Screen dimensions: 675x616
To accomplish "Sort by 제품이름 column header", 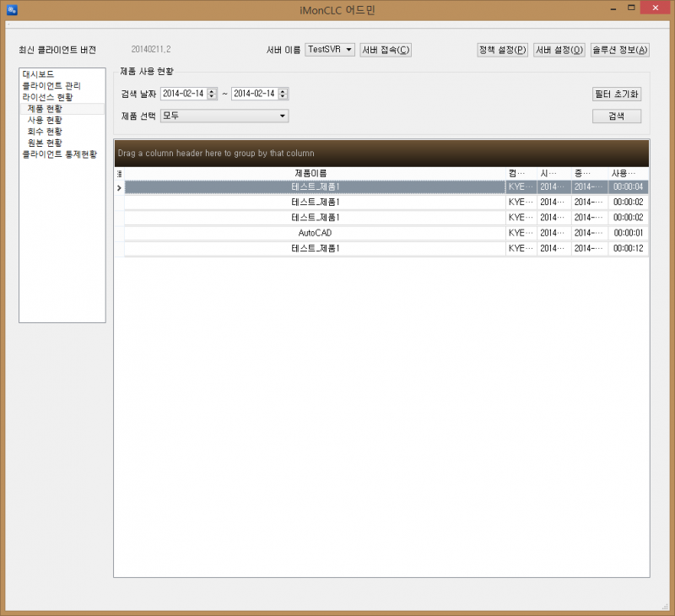I will [315, 173].
